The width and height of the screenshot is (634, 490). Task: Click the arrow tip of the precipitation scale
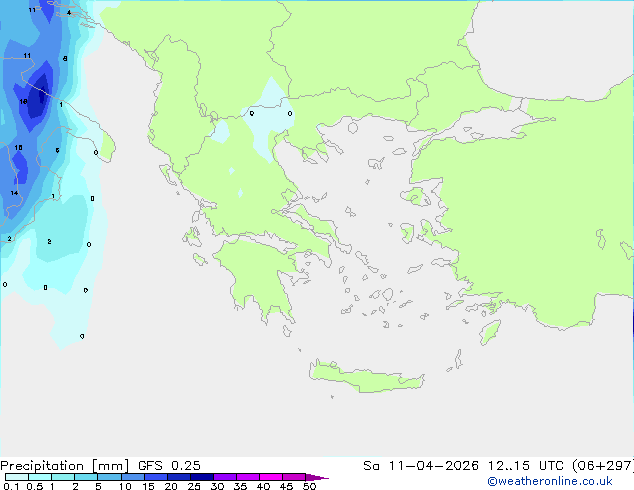coord(317,477)
